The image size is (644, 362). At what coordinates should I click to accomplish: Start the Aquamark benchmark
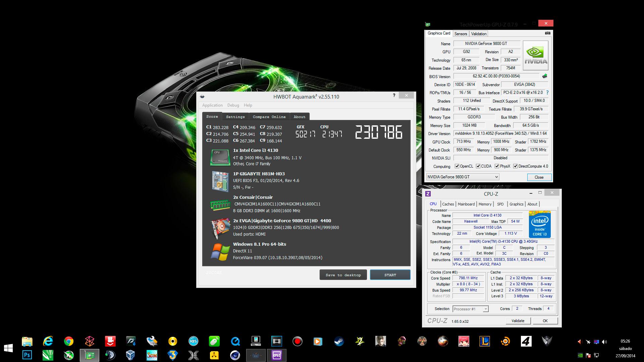tap(390, 275)
